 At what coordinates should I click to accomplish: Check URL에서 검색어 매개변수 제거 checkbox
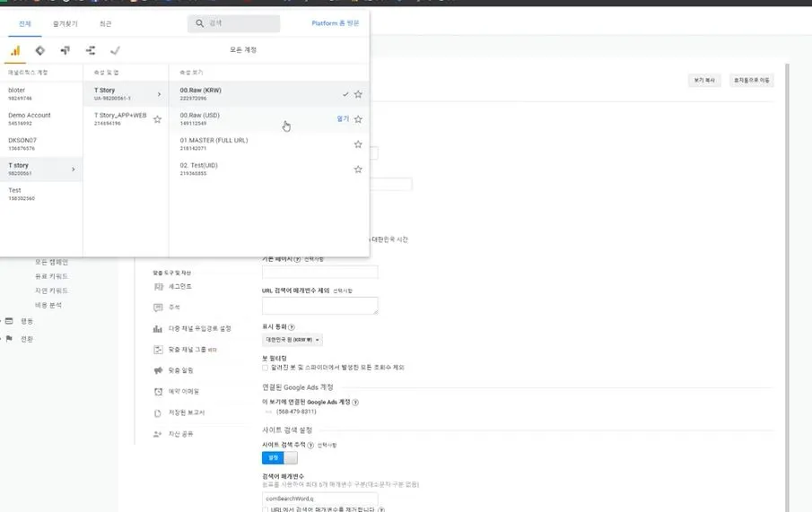266,510
